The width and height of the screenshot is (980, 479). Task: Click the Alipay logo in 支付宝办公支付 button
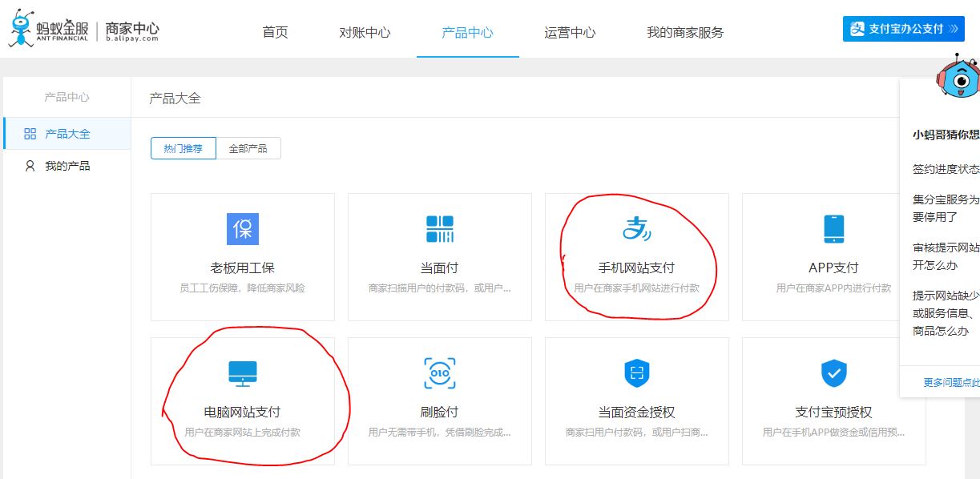[857, 29]
